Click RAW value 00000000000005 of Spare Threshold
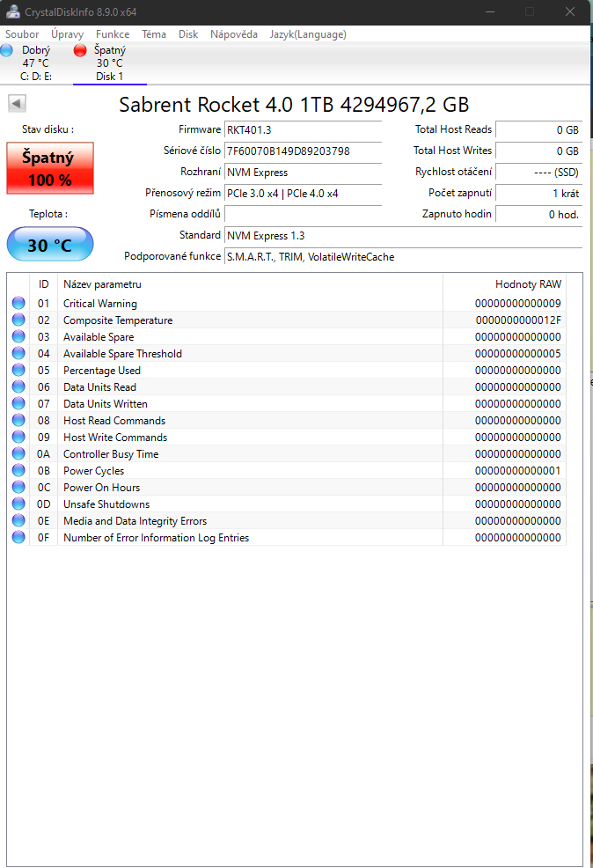The image size is (593, 868). pos(517,354)
